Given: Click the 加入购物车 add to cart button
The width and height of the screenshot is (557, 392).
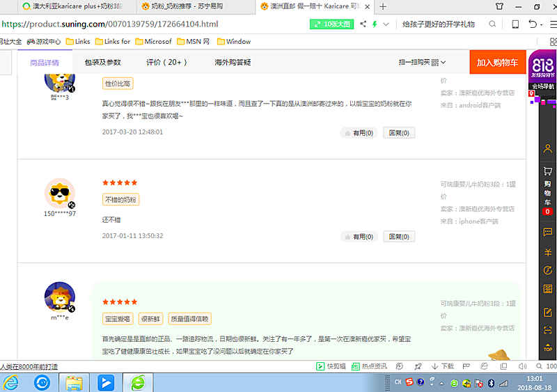Looking at the screenshot, I should (497, 63).
